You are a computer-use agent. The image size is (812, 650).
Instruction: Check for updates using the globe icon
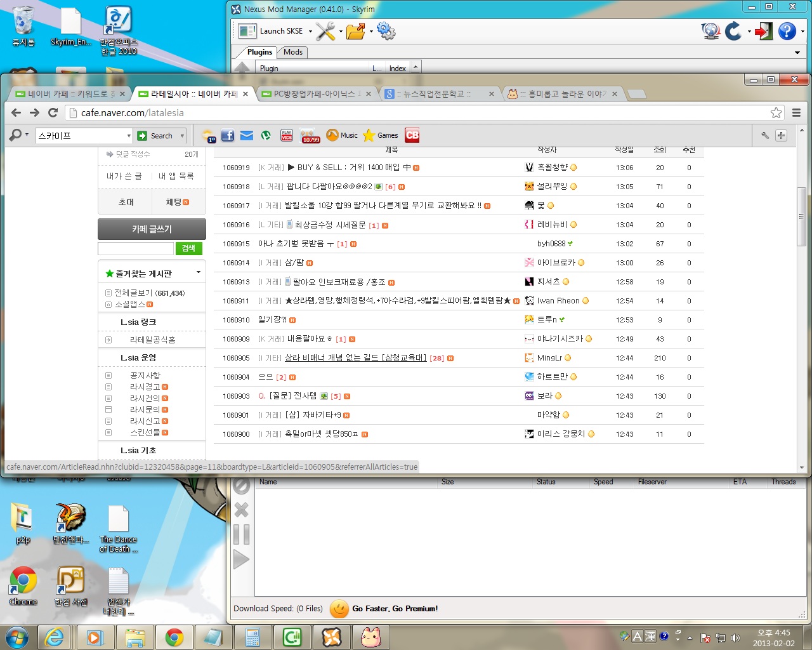(711, 31)
